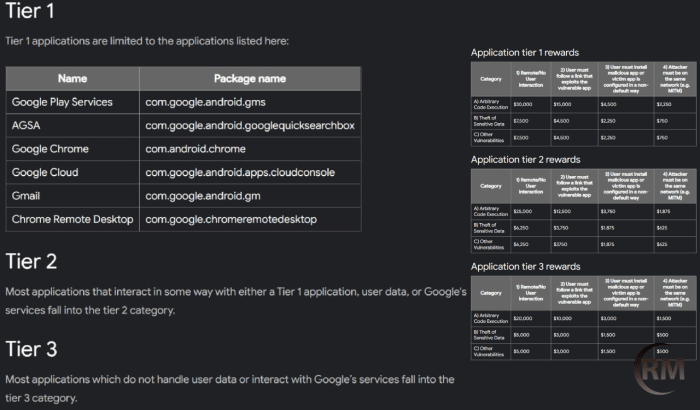Screen dimensions: 700x410
Task: Select the "Google Chrome" name cell
Action: click(72, 149)
